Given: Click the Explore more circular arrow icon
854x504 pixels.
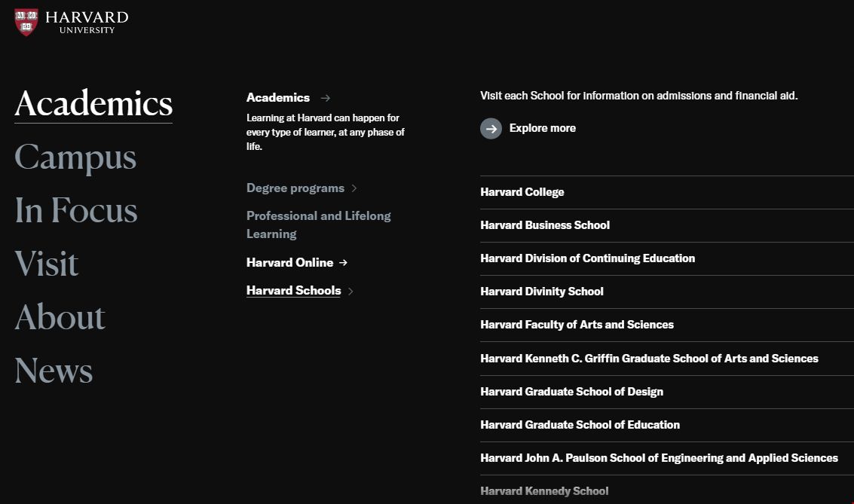Looking at the screenshot, I should click(491, 128).
